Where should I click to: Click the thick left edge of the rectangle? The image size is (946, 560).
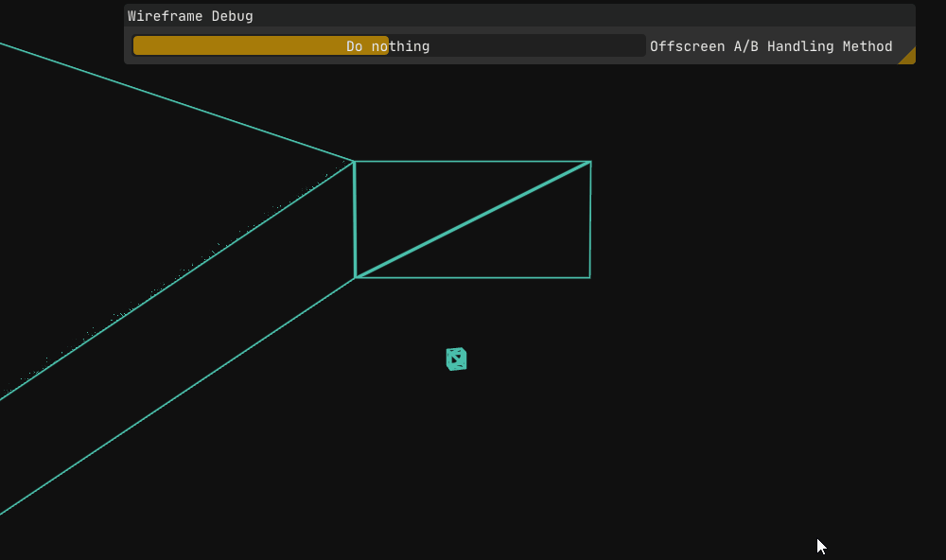pos(355,219)
